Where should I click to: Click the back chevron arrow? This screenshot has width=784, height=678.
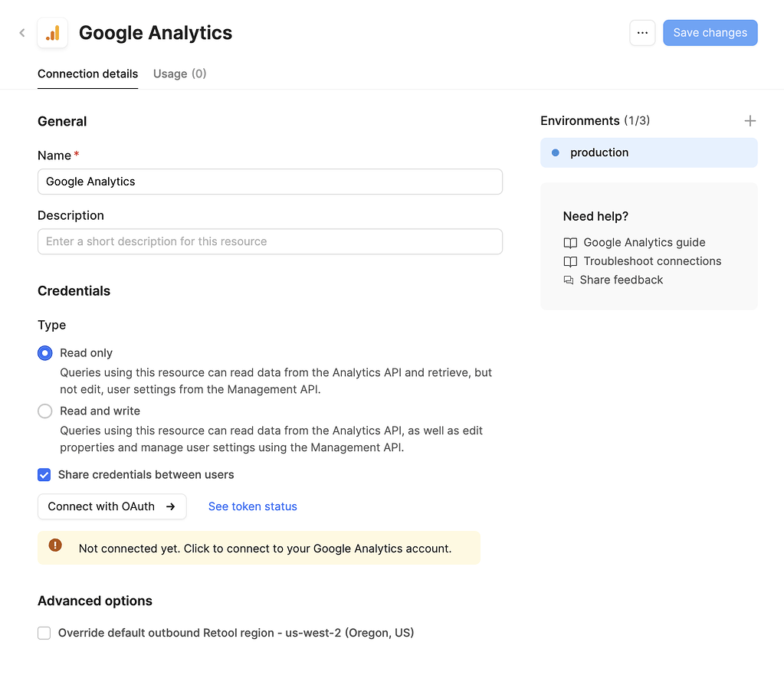pyautogui.click(x=21, y=32)
